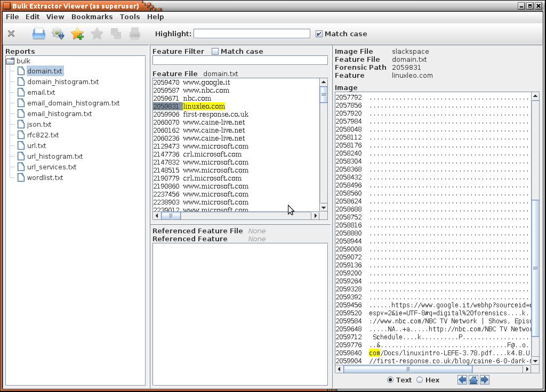Select email_histogram.txt report
546x392 pixels.
click(x=60, y=114)
